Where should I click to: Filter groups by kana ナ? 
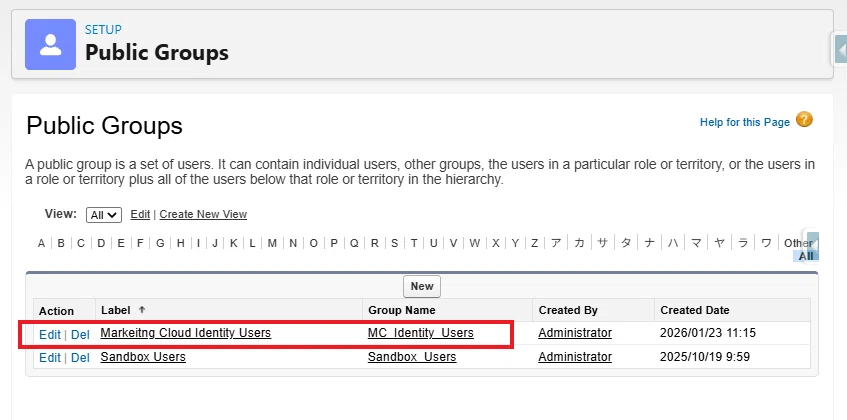tap(649, 243)
